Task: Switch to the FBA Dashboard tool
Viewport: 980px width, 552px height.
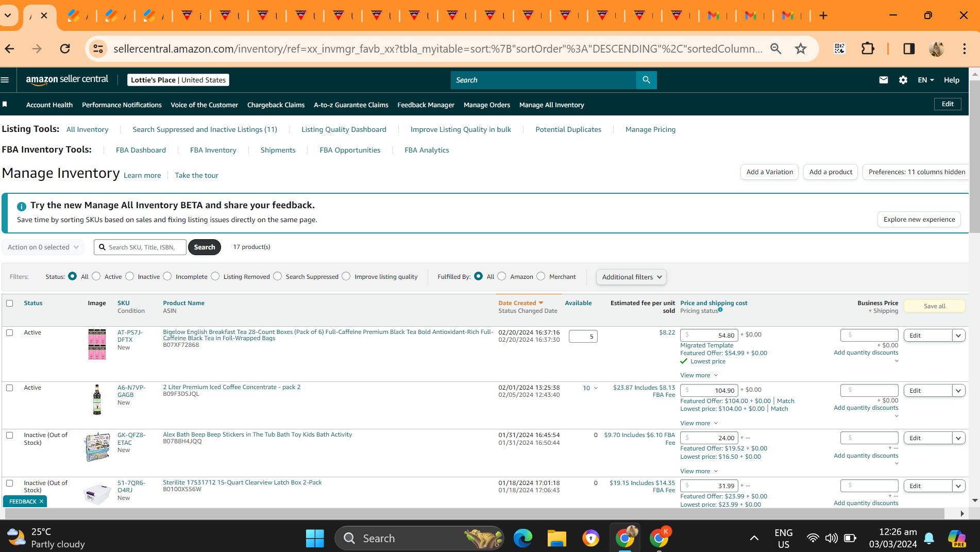Action: click(x=141, y=150)
